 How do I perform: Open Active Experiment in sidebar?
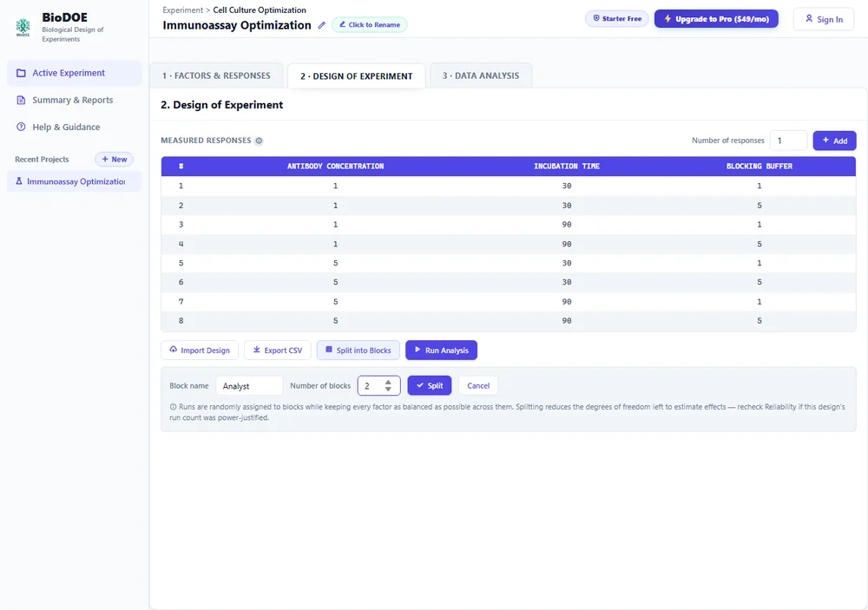click(74, 73)
